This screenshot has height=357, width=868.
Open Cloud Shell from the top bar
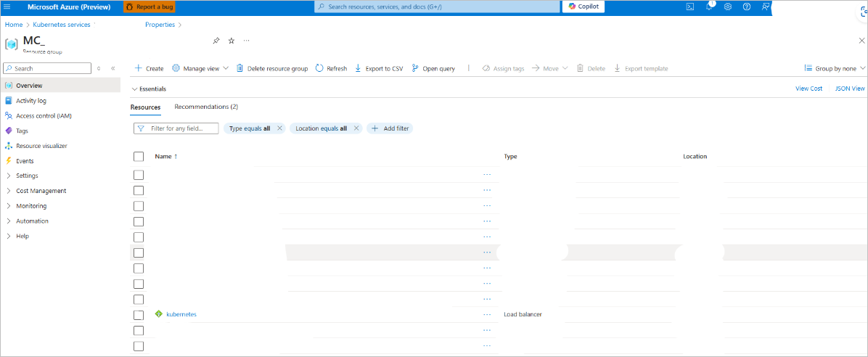click(690, 7)
